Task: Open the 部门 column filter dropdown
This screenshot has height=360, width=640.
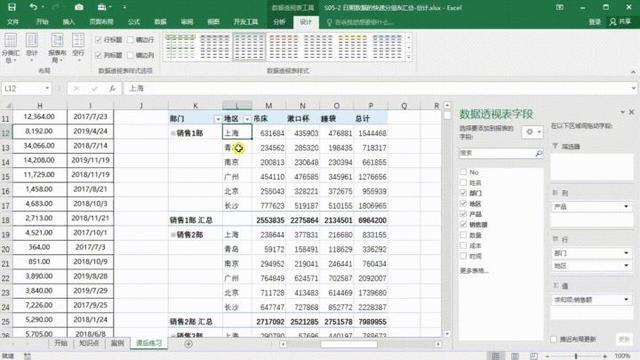Action: pyautogui.click(x=218, y=119)
